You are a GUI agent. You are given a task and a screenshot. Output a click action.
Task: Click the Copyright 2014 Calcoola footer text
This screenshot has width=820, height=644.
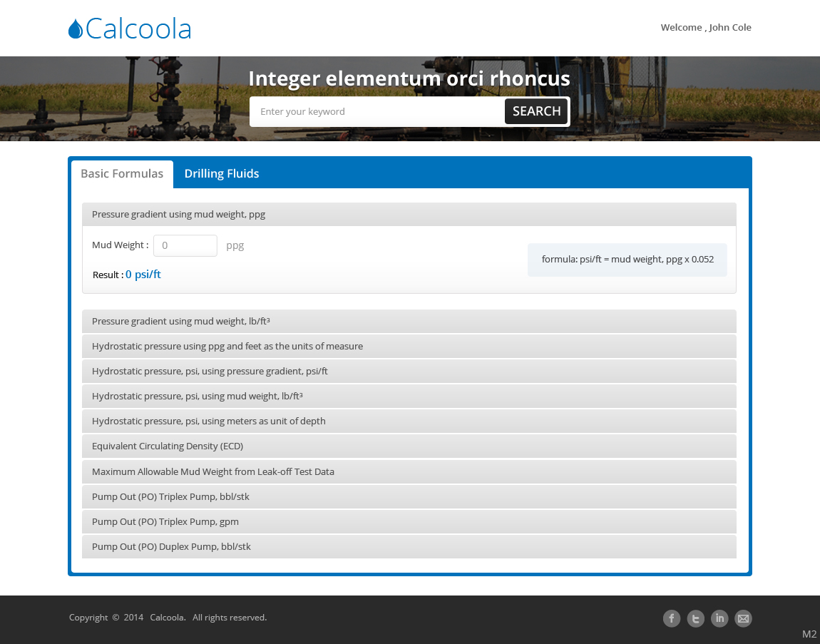tap(168, 618)
